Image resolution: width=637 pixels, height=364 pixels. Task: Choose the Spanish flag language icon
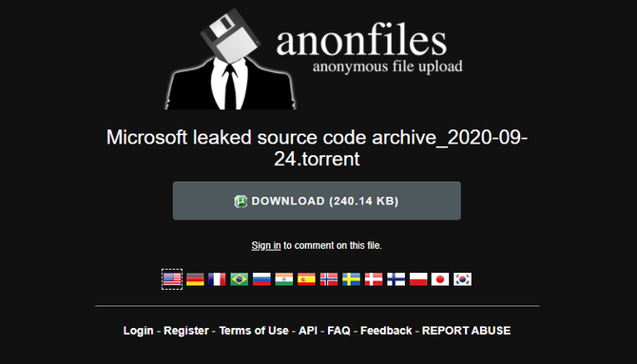click(x=306, y=279)
